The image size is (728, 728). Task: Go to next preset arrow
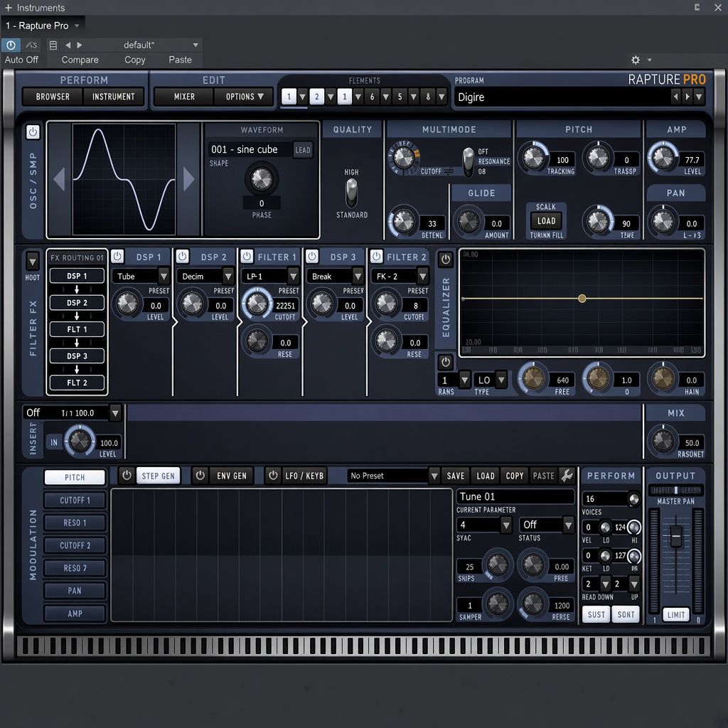(80, 45)
